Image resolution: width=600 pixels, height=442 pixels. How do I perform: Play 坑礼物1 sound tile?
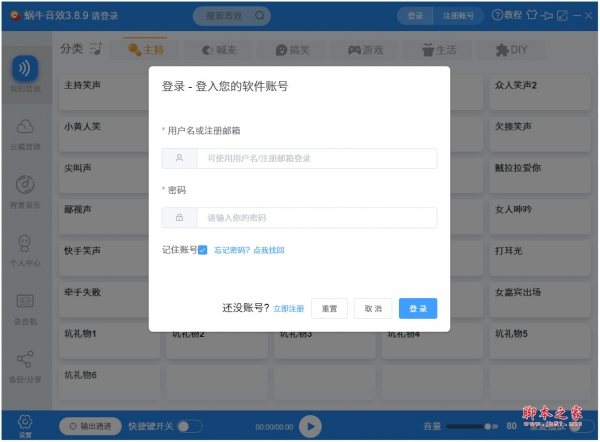[x=109, y=341]
